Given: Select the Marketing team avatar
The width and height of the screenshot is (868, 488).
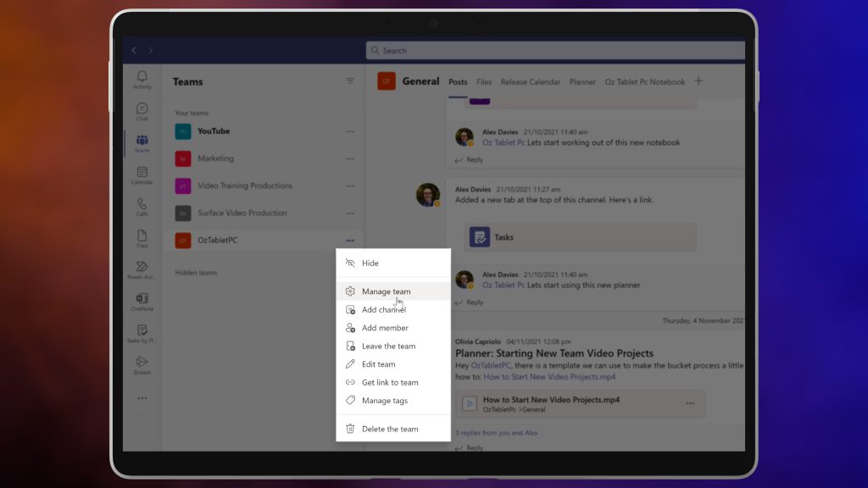Looking at the screenshot, I should (183, 158).
